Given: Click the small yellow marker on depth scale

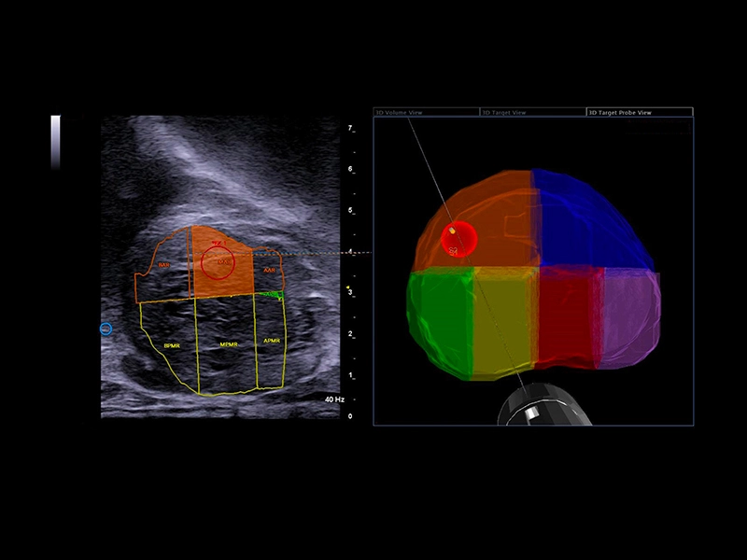Looking at the screenshot, I should click(347, 287).
